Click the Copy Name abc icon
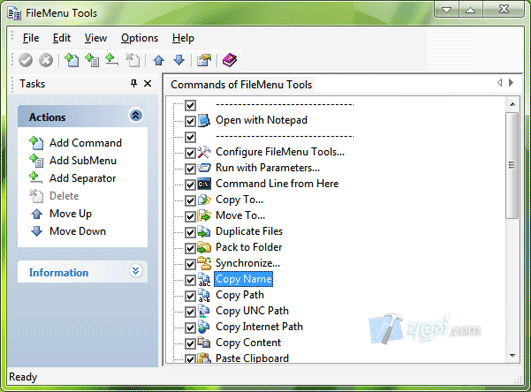The height and width of the screenshot is (392, 531). [204, 279]
